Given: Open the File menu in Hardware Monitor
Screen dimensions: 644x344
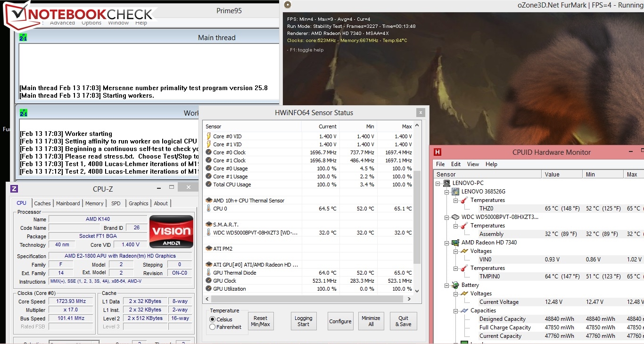Looking at the screenshot, I should click(440, 164).
